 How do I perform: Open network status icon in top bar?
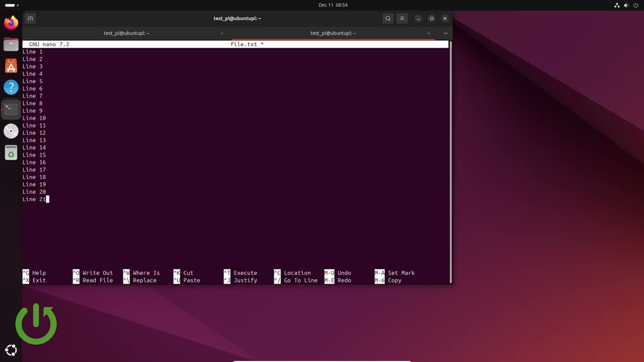617,5
